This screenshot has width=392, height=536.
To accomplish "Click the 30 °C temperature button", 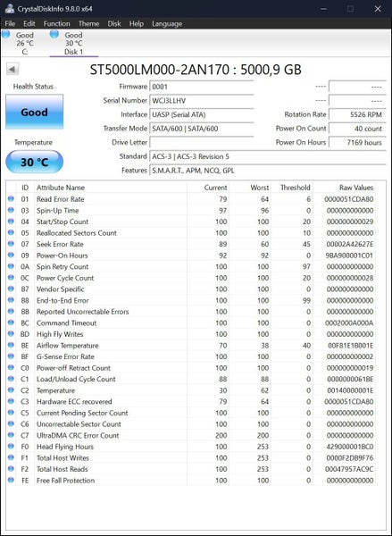I will click(x=34, y=162).
